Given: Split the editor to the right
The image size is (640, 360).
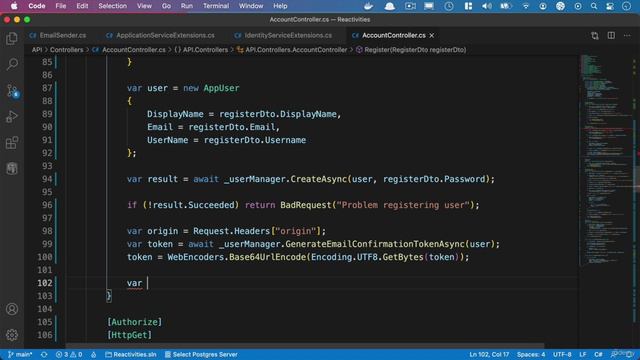Looking at the screenshot, I should pyautogui.click(x=611, y=36).
